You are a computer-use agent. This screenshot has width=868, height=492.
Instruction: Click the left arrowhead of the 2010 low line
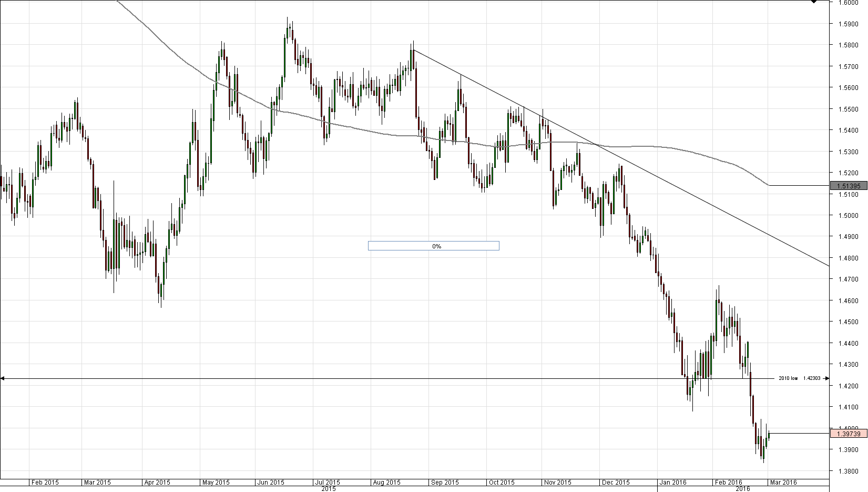point(3,378)
